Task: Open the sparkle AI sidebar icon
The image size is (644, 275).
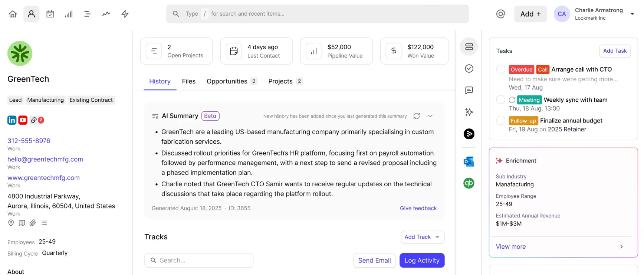Action: click(469, 112)
